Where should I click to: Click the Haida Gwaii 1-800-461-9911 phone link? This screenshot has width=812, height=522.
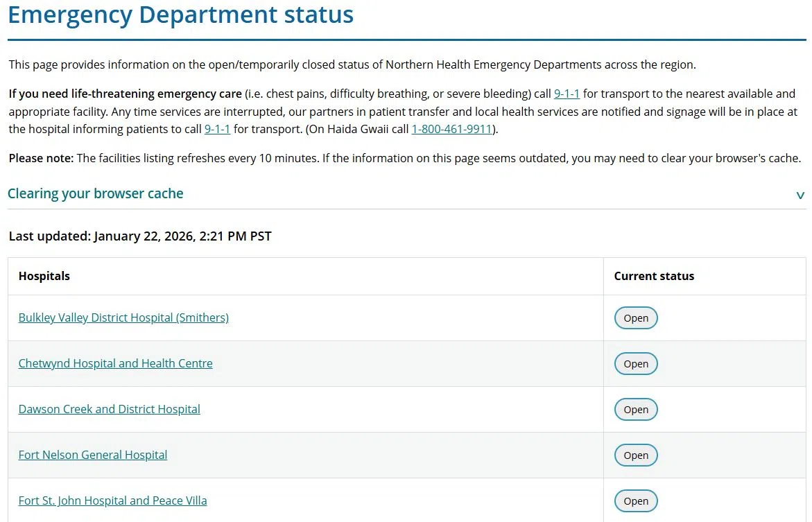(451, 129)
